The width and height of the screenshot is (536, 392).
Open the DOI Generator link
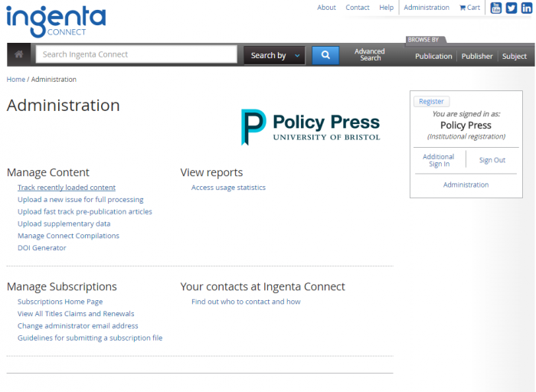click(x=41, y=248)
